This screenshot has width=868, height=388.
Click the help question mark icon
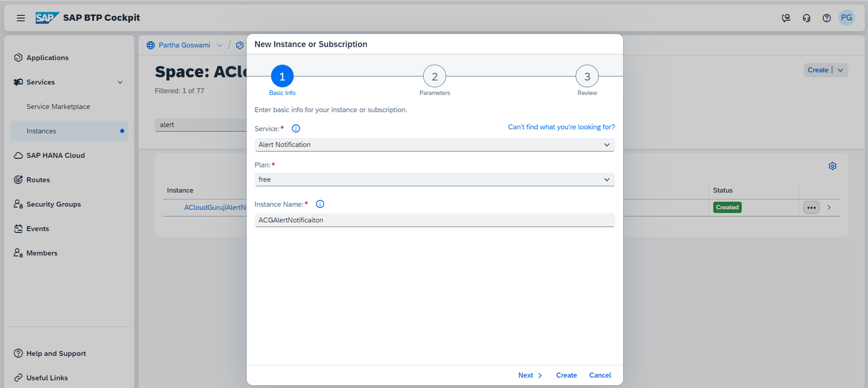(x=826, y=18)
